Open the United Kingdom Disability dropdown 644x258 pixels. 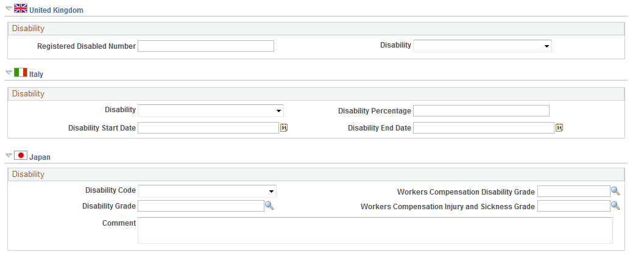coord(482,46)
